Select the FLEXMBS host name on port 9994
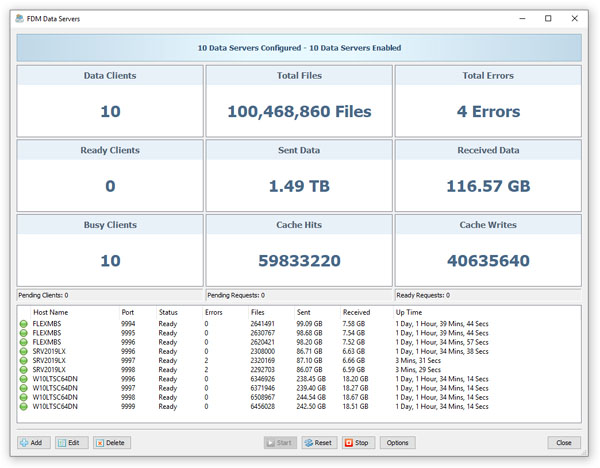600x468 pixels. click(47, 324)
